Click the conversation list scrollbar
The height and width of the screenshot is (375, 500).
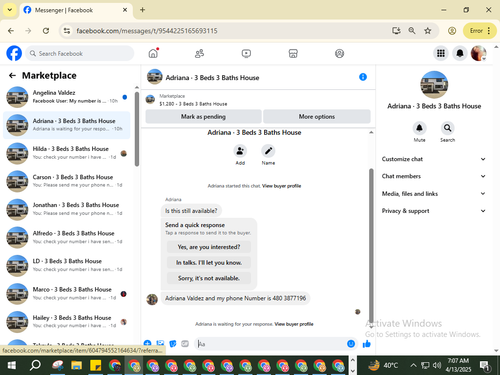[x=137, y=129]
